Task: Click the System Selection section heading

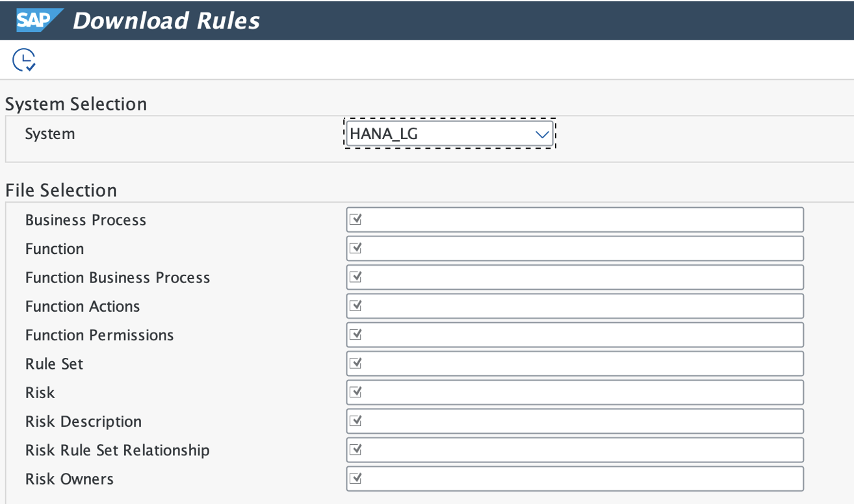Action: (x=75, y=103)
